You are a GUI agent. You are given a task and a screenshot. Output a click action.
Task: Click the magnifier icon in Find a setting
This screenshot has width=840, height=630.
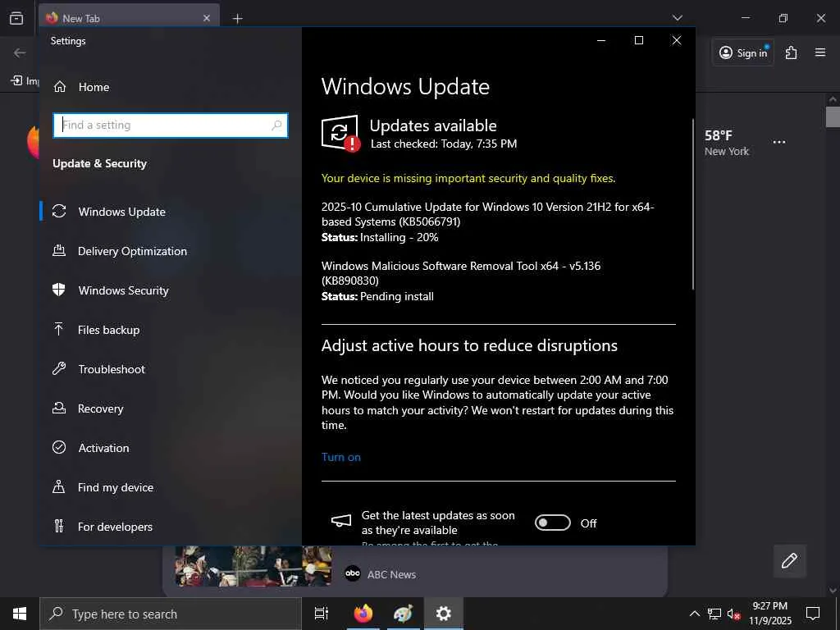coord(276,126)
